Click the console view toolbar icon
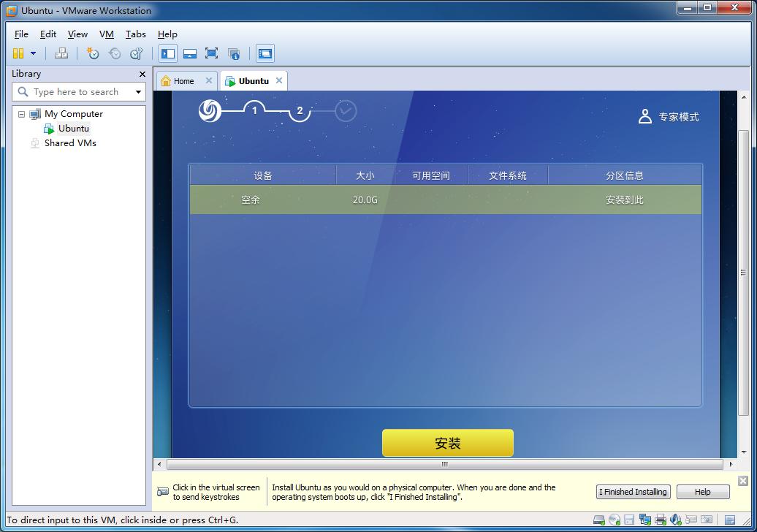This screenshot has width=757, height=532. coord(265,53)
